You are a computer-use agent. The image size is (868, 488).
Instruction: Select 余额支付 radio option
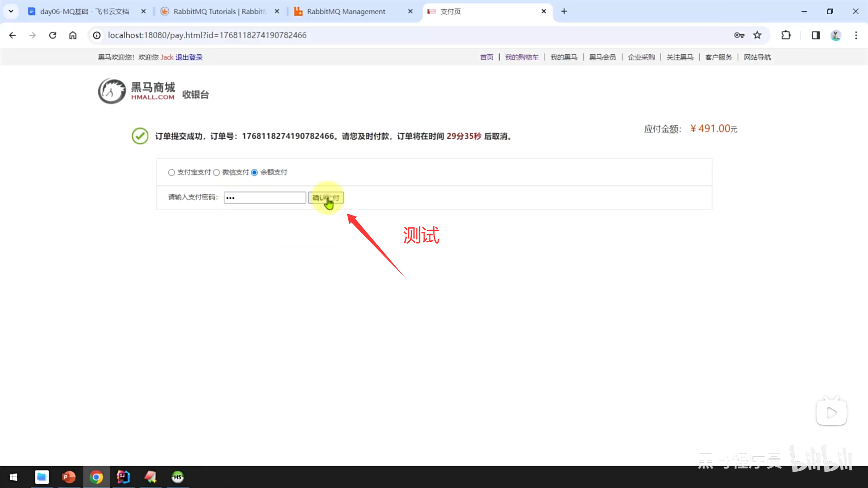(255, 173)
